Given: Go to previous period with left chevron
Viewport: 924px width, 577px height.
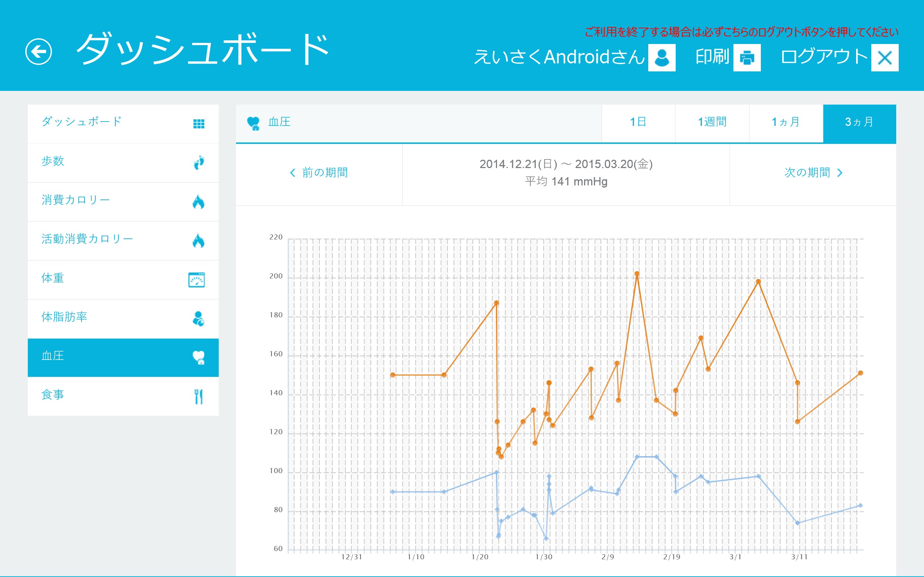Looking at the screenshot, I should tap(293, 173).
